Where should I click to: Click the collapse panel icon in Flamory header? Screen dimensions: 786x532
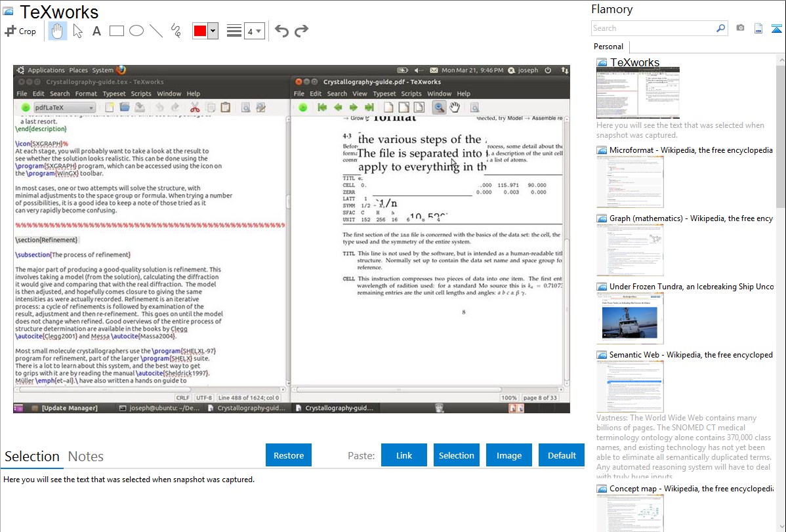776,28
